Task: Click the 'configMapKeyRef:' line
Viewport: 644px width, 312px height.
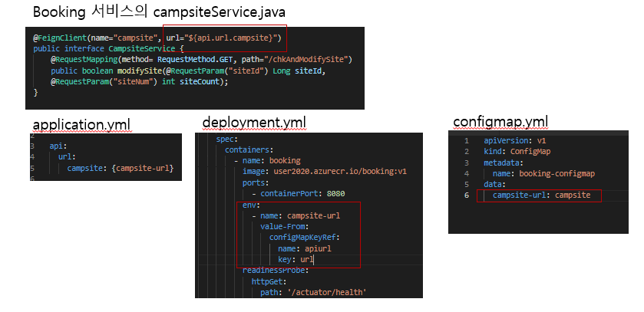Action: (304, 238)
